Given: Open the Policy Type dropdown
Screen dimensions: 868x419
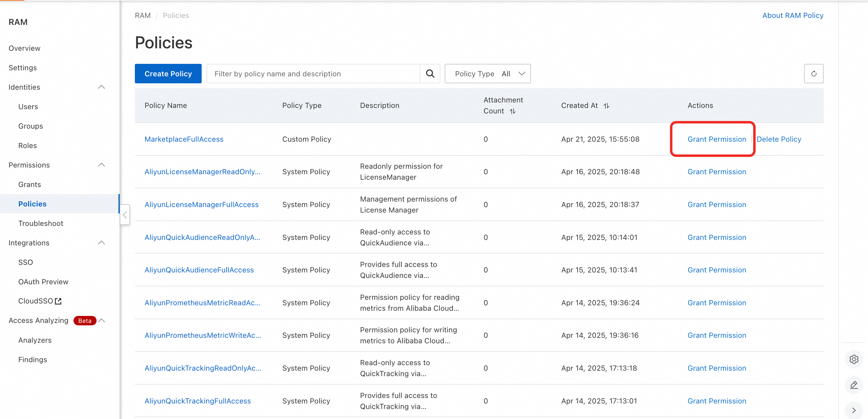Looking at the screenshot, I should pyautogui.click(x=487, y=74).
